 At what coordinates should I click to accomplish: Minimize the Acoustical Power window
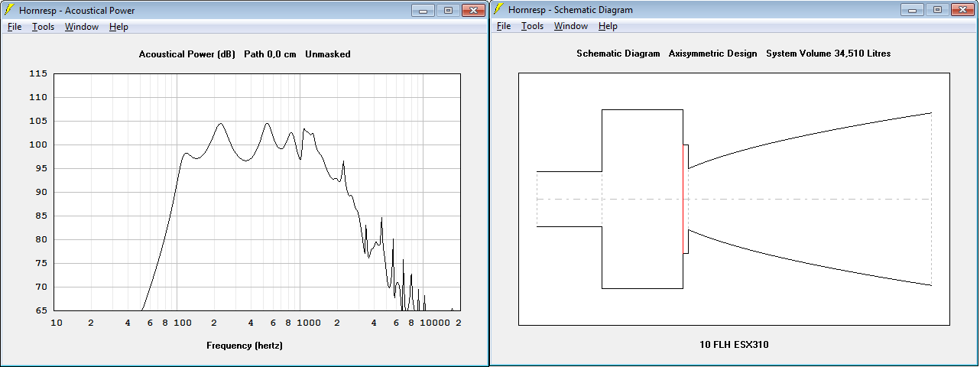[x=423, y=10]
